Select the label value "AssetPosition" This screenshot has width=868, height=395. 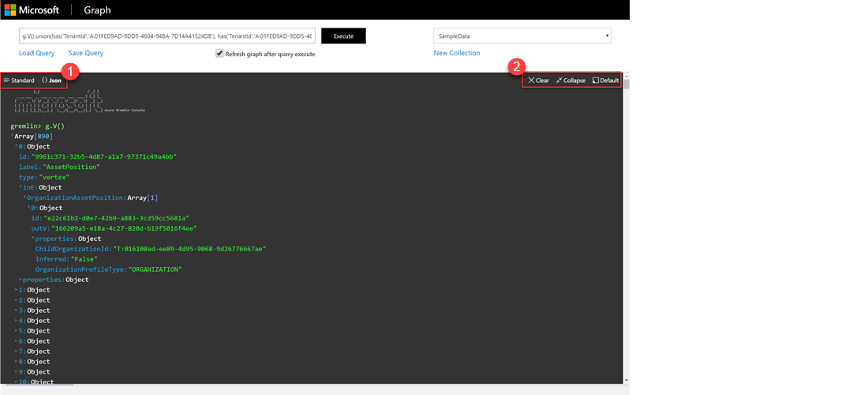point(70,167)
